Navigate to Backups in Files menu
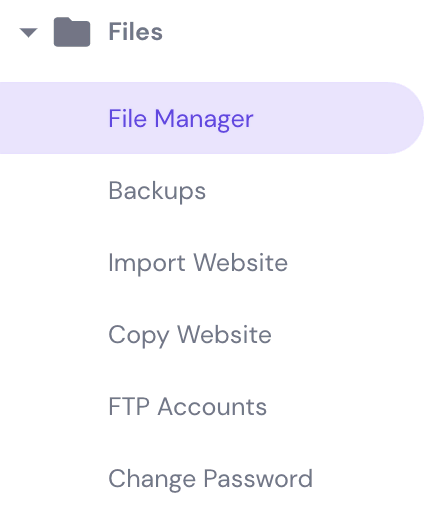 pos(157,191)
